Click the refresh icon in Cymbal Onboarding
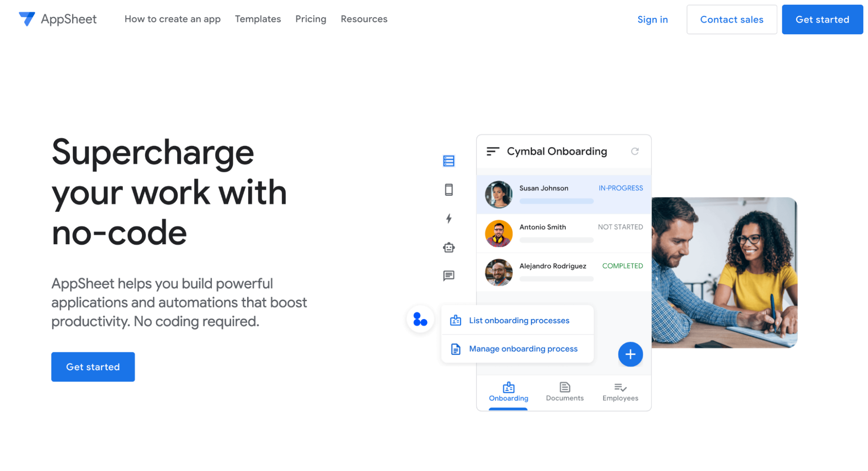Screen dimensions: 868x471 pyautogui.click(x=634, y=151)
